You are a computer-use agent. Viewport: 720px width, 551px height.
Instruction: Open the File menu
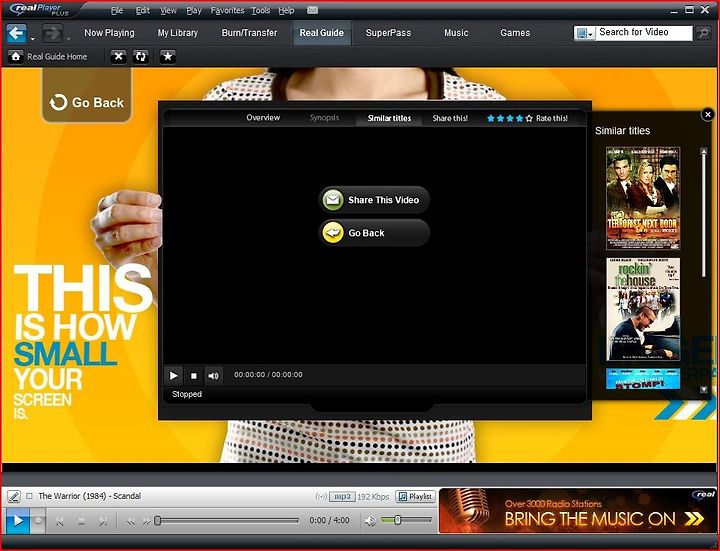[117, 11]
